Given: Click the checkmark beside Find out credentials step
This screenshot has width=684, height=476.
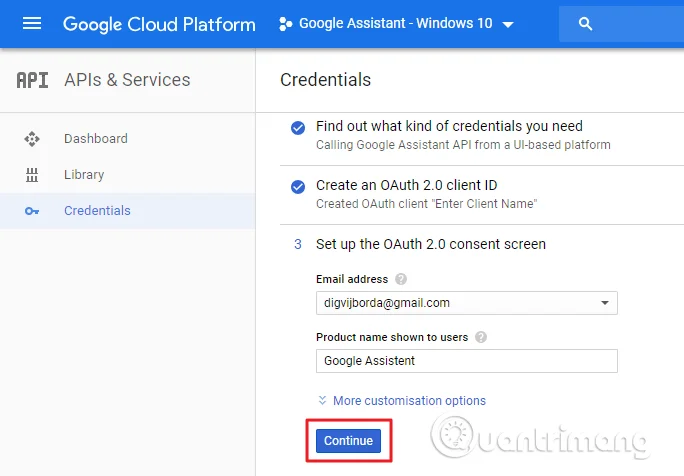Looking at the screenshot, I should point(298,128).
